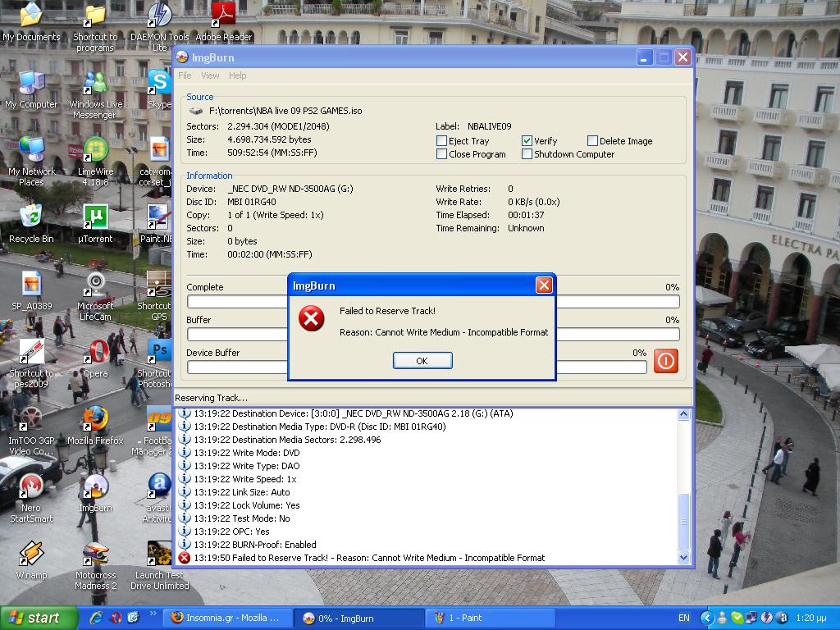Uncheck the Verify checkbox

(527, 141)
